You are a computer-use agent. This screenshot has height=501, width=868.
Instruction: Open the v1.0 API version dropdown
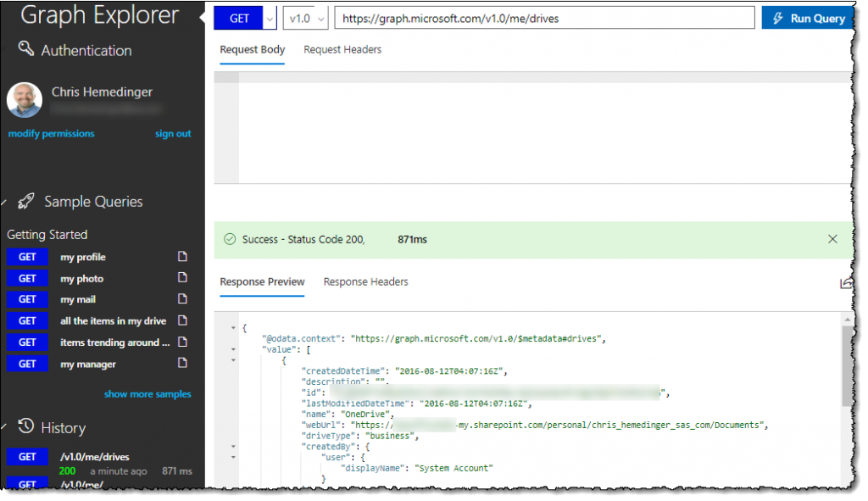[x=306, y=19]
